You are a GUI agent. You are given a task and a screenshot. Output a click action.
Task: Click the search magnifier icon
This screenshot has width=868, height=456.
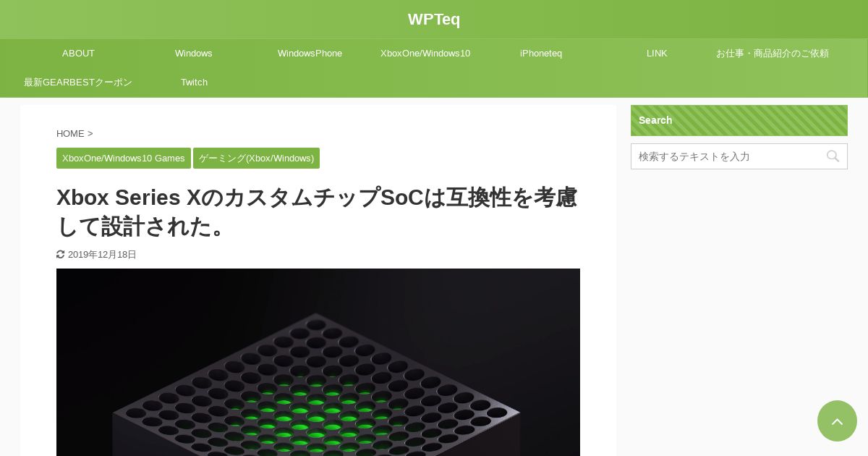click(833, 156)
